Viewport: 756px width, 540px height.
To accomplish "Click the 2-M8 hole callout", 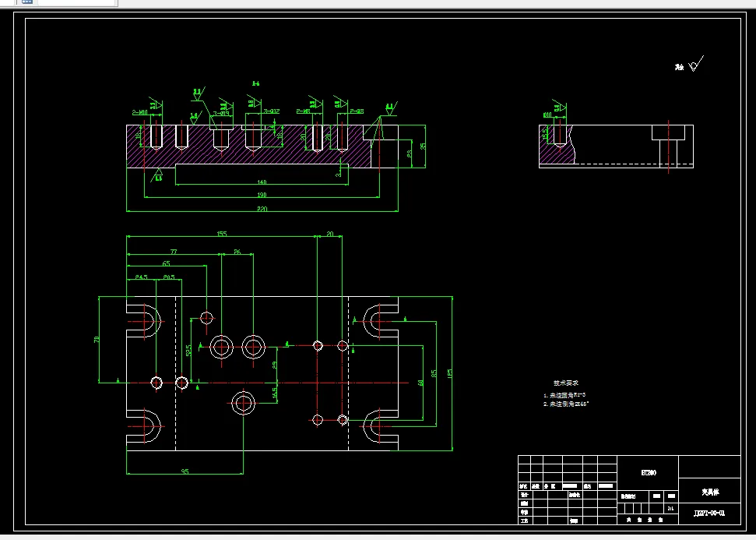I will click(x=304, y=111).
